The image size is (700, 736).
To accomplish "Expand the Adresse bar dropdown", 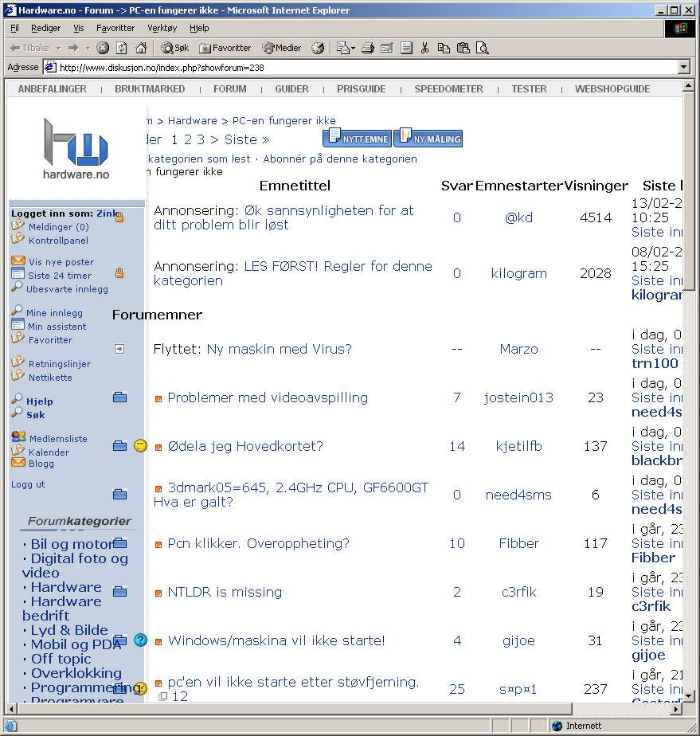I will (684, 67).
